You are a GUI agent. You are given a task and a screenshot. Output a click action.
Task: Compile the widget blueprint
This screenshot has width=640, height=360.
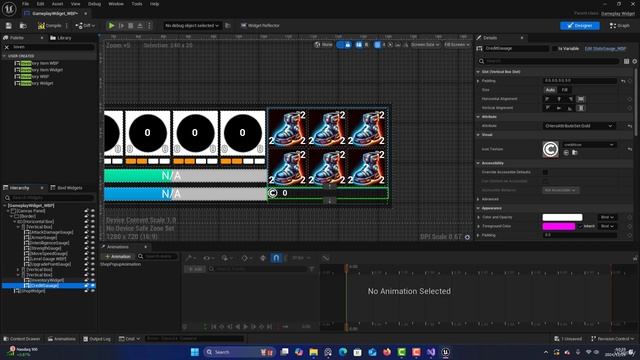tap(50, 26)
